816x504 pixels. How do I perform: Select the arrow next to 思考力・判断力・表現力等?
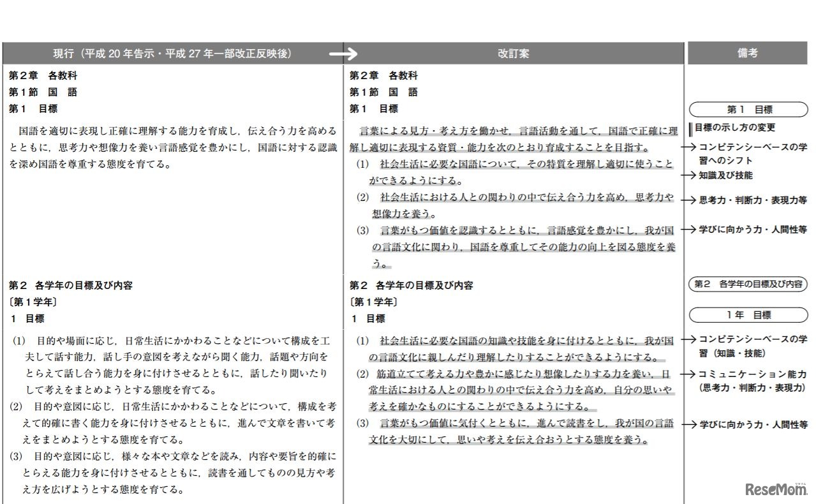click(692, 200)
